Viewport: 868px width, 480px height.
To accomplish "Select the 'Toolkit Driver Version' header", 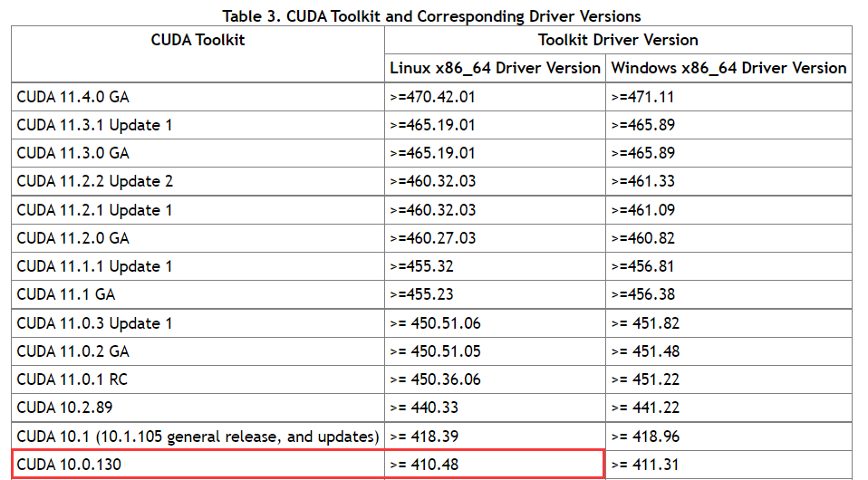I will 618,40.
